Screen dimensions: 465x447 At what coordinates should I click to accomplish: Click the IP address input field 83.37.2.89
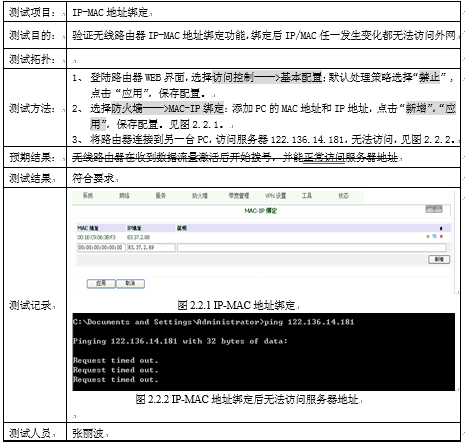151,247
